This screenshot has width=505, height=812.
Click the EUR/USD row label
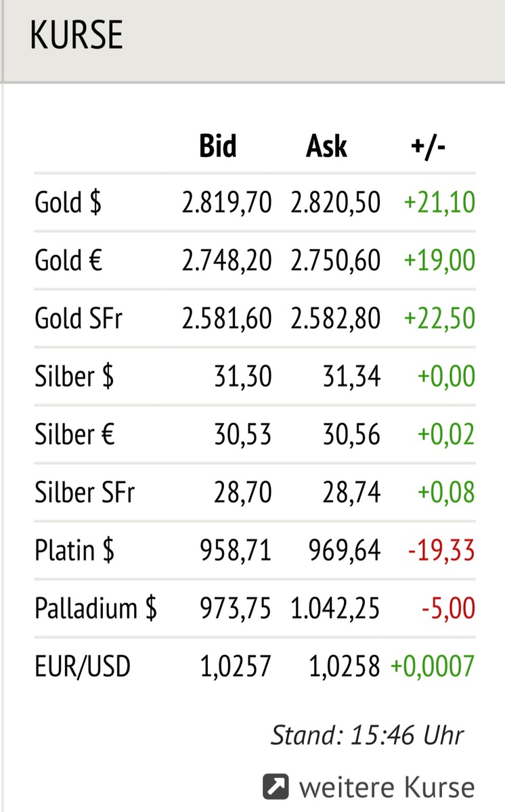point(83,667)
